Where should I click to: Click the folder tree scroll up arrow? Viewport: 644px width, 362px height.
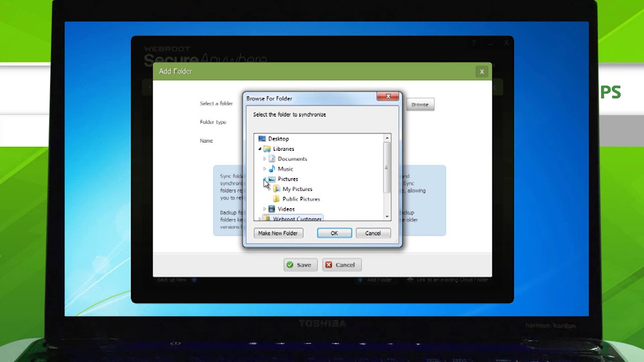pos(387,138)
